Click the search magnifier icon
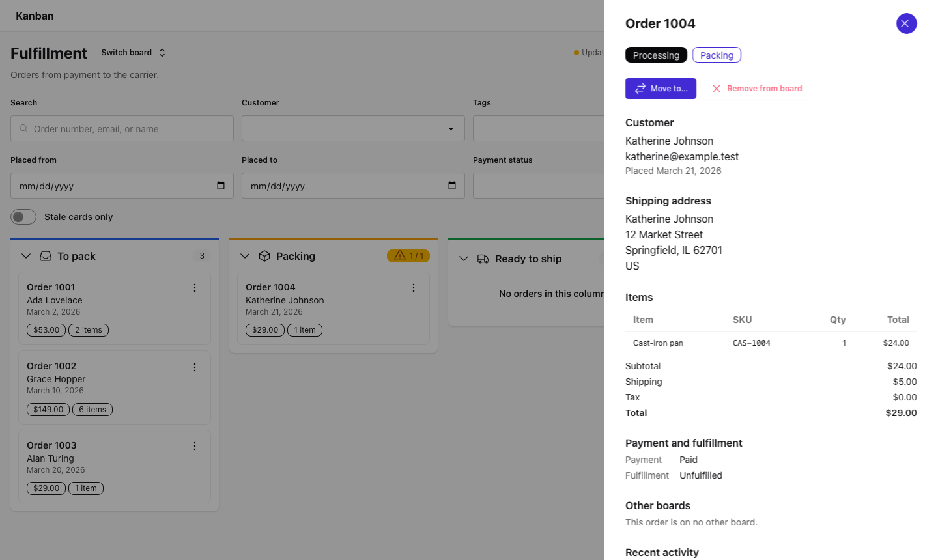The height and width of the screenshot is (560, 938). point(23,128)
